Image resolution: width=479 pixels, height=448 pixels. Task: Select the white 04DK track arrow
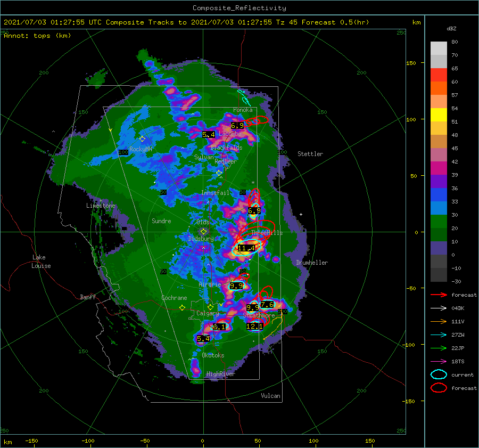[x=439, y=308]
